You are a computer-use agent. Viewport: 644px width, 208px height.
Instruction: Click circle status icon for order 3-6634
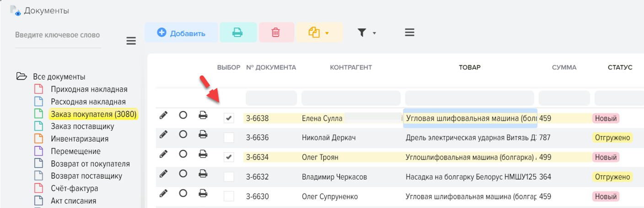[x=183, y=155]
